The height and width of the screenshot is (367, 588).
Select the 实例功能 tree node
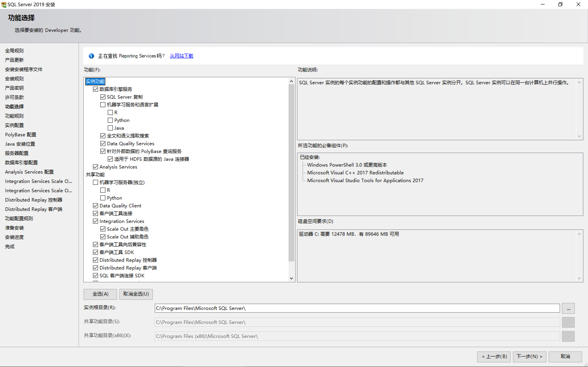click(x=95, y=81)
